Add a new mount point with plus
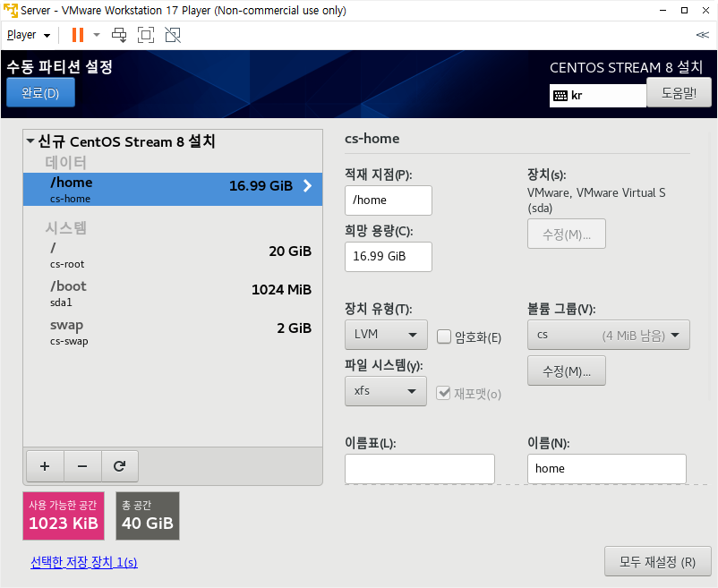Viewport: 718px width, 588px height. (45, 466)
